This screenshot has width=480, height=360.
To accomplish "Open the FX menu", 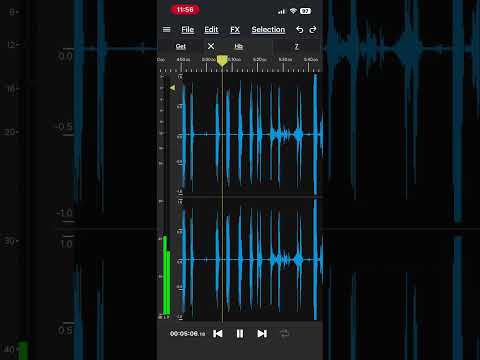I will pyautogui.click(x=235, y=30).
